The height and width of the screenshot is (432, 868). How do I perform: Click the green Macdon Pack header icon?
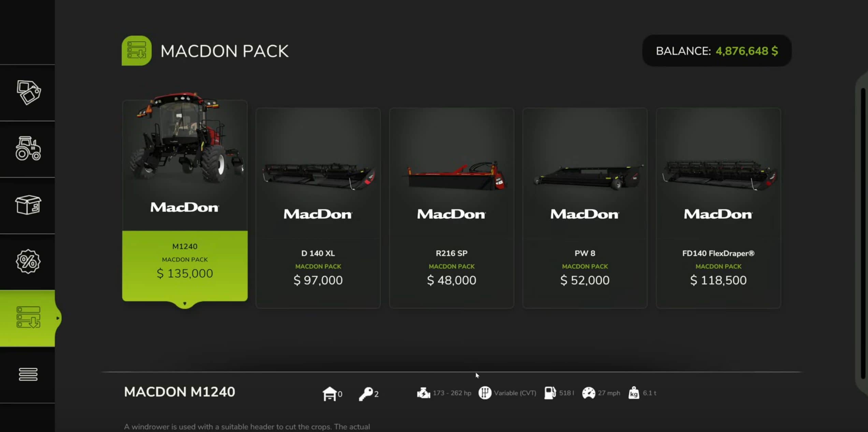[136, 51]
